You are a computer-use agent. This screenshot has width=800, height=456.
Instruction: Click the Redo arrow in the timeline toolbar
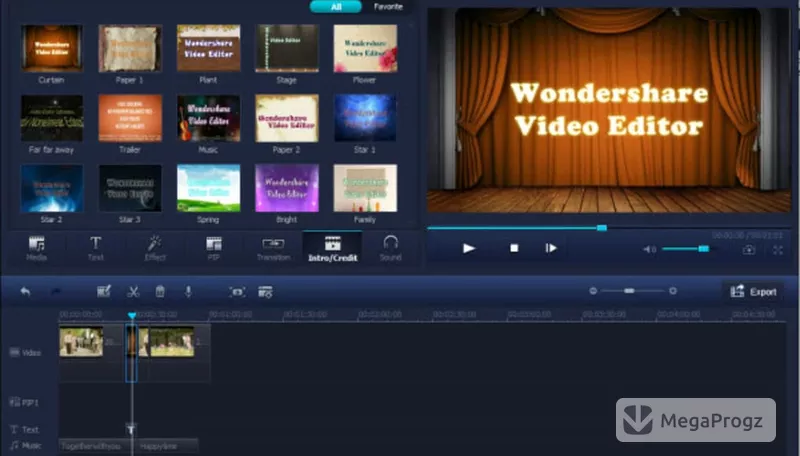[x=56, y=291]
